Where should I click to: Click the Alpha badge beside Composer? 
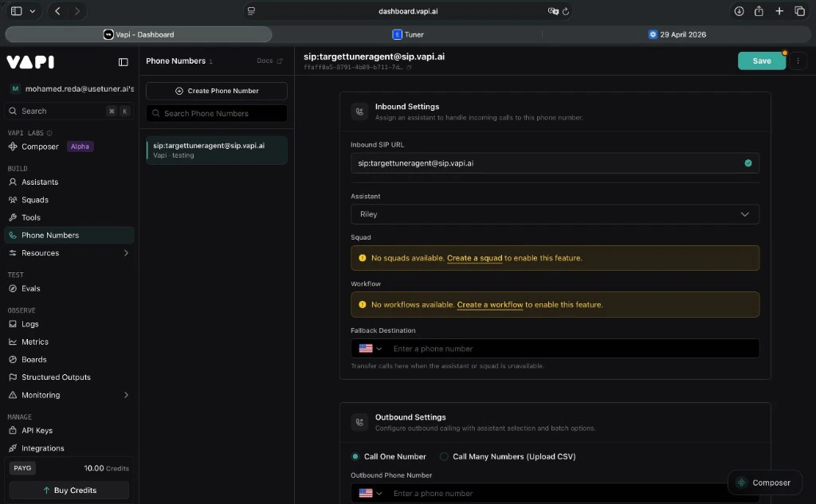coord(80,147)
